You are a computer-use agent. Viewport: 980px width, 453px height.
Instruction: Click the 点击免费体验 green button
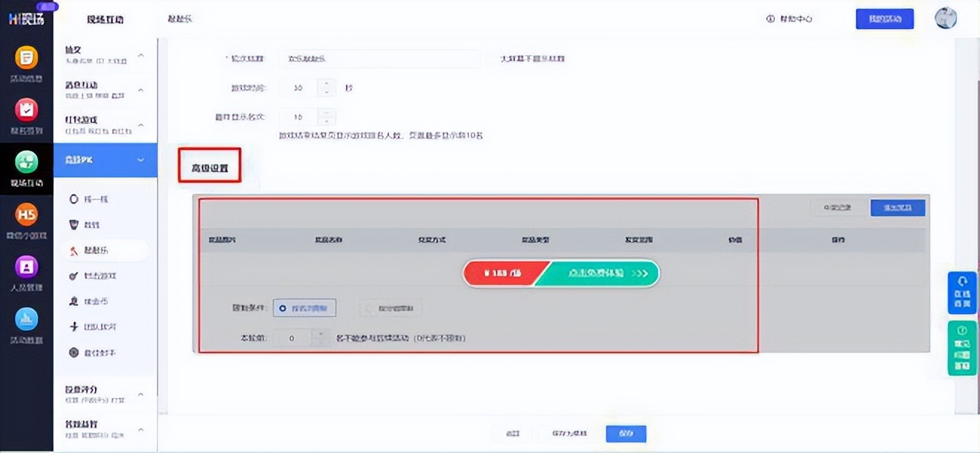coord(598,273)
